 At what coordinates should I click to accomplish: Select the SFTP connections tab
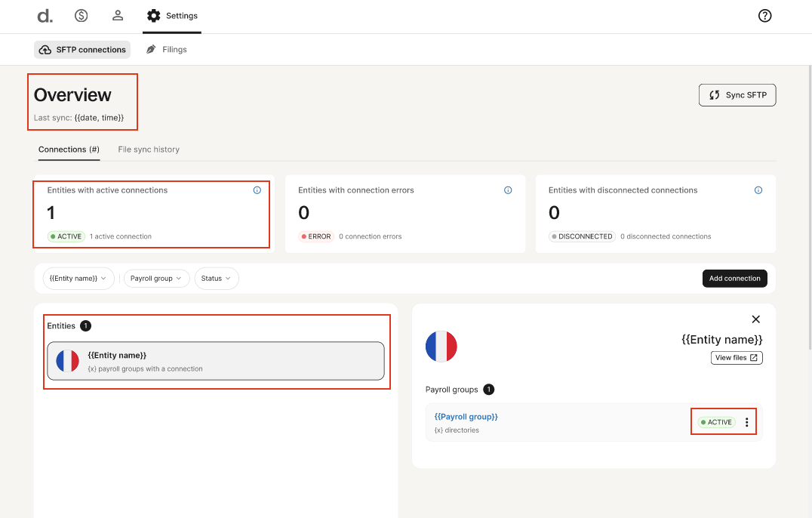tap(82, 50)
